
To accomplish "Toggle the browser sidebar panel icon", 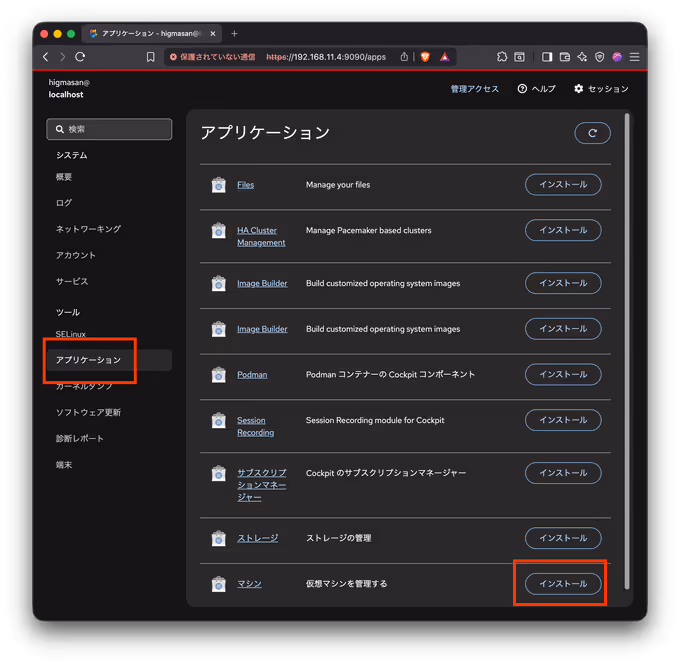I will (547, 57).
